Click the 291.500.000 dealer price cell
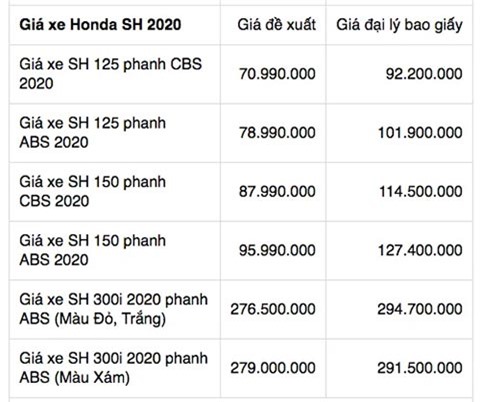This screenshot has width=480, height=402. (x=420, y=368)
